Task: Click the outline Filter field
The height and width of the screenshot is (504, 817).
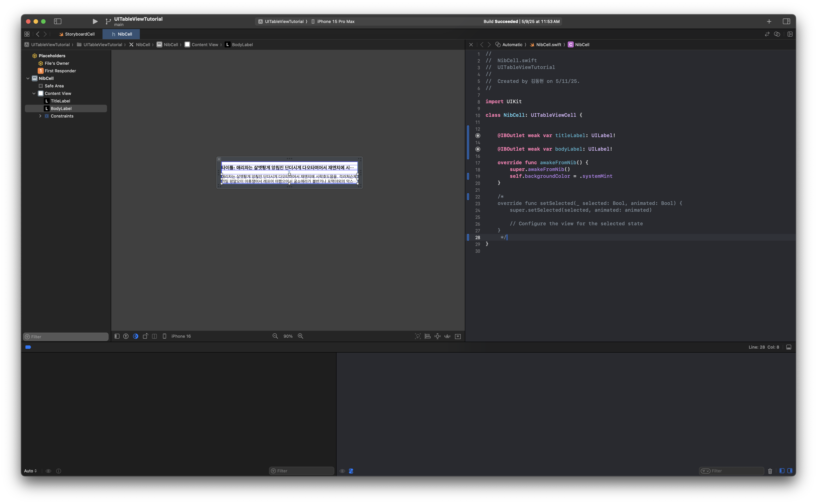Action: [66, 337]
